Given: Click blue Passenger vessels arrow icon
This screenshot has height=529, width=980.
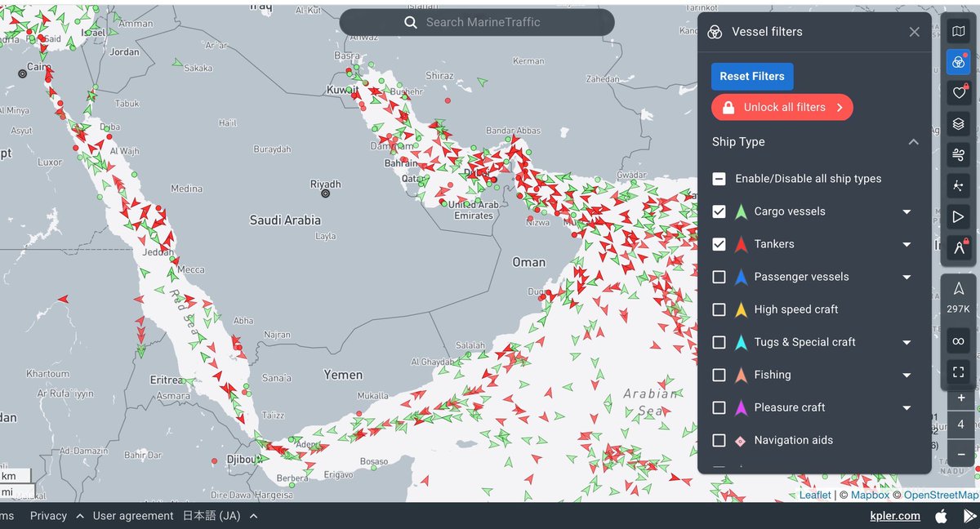Looking at the screenshot, I should tap(741, 277).
